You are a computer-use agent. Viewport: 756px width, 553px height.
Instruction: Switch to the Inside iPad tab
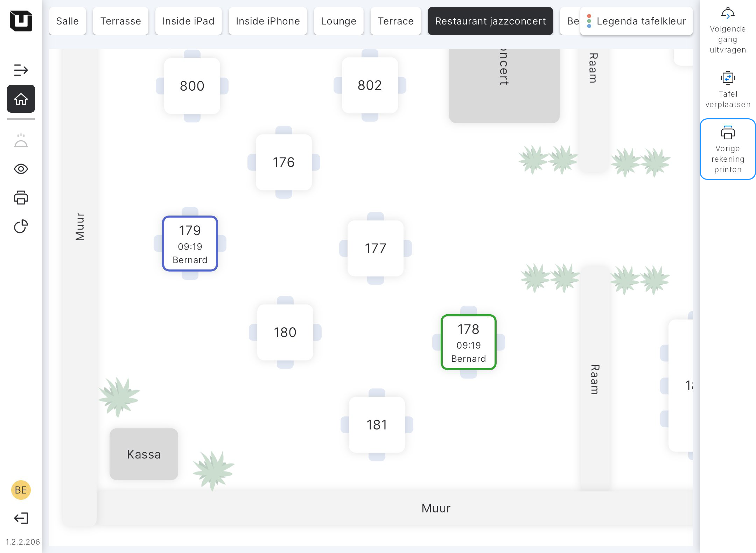188,21
